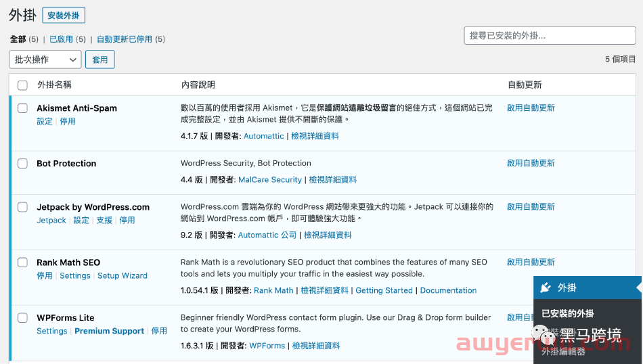Tick the Rank Math SEO checkbox
This screenshot has width=643, height=364.
22,263
